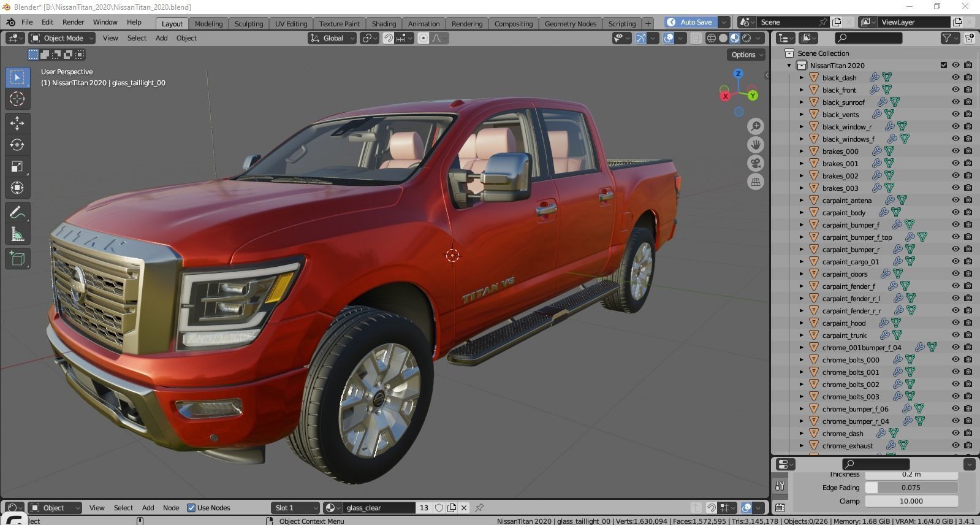Open the Object Mode dropdown
980x525 pixels.
[62, 38]
